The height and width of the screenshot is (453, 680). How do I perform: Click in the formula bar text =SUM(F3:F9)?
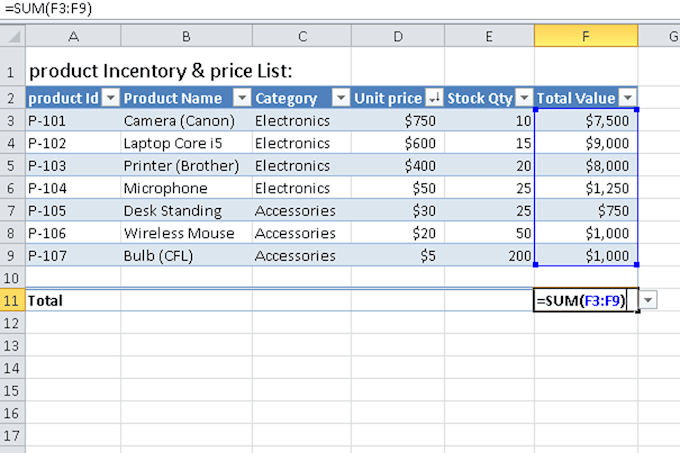49,8
